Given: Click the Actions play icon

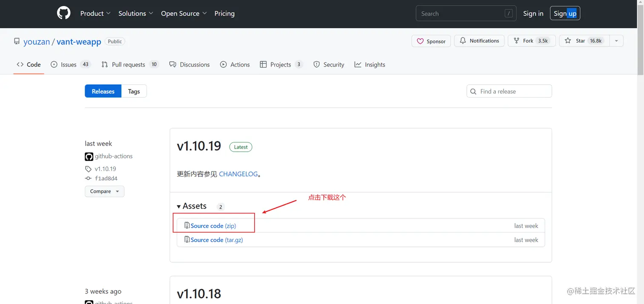Looking at the screenshot, I should (223, 64).
